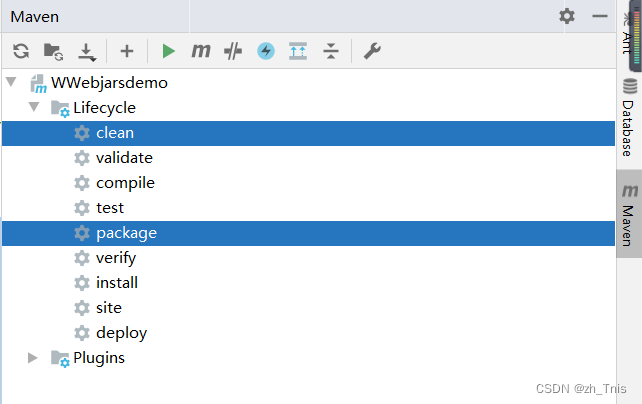Select the deploy lifecycle phase
Screen dimensions: 642x404
pyautogui.click(x=308, y=333)
